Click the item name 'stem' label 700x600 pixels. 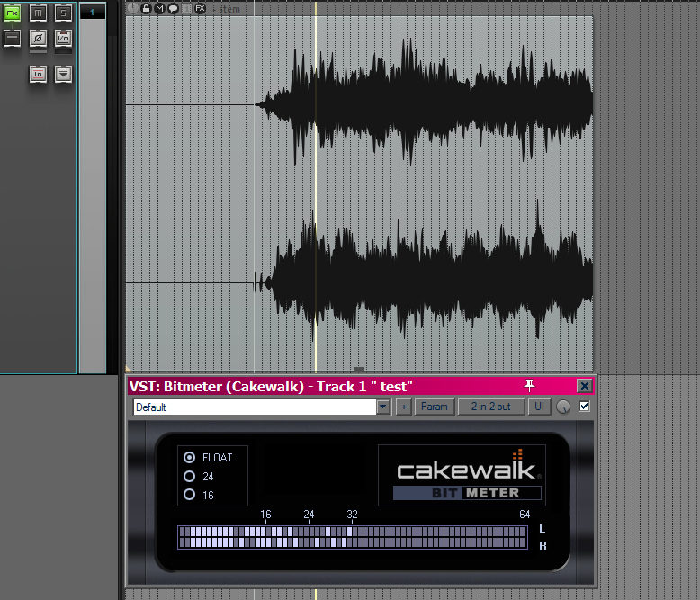coord(229,9)
